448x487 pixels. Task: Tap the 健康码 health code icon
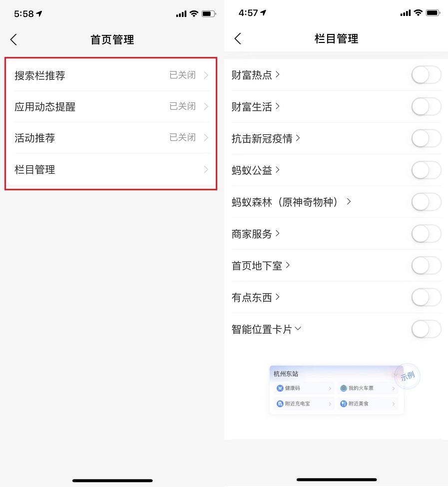tap(281, 388)
